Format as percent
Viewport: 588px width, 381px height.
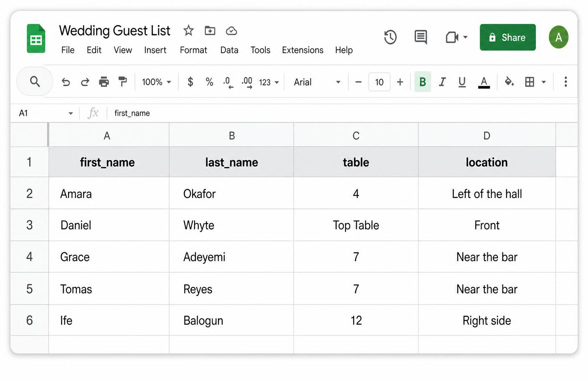[x=209, y=82]
